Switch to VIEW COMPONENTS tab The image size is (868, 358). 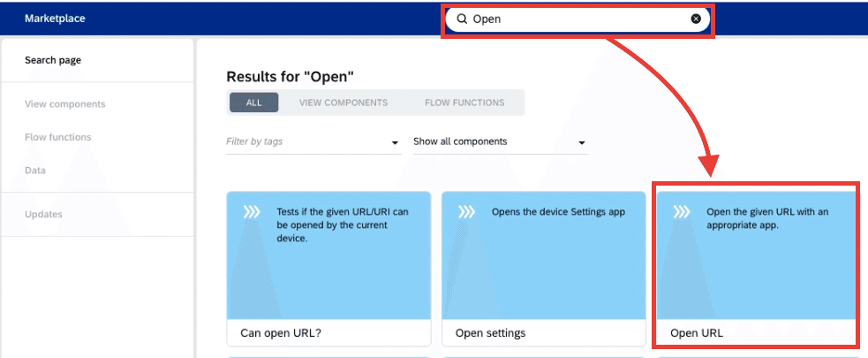click(x=343, y=103)
